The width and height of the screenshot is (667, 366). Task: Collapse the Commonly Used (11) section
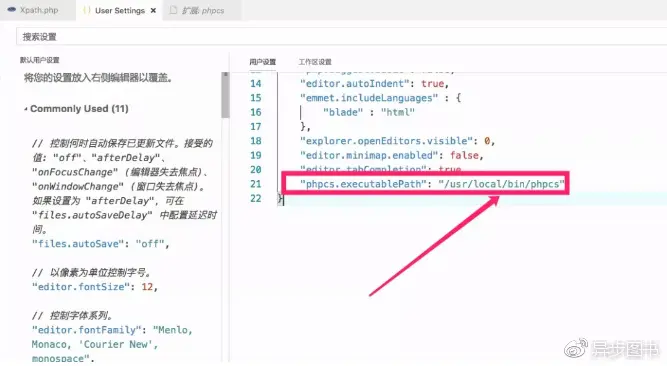click(26, 109)
